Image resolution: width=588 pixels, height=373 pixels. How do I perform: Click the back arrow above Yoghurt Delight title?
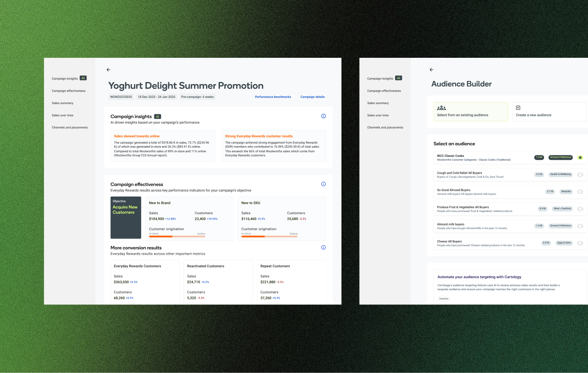point(108,70)
